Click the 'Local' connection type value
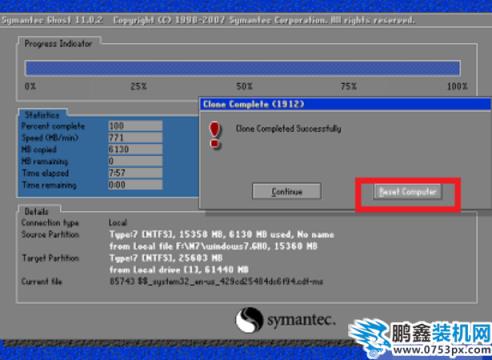This screenshot has height=360, width=492. [x=118, y=222]
